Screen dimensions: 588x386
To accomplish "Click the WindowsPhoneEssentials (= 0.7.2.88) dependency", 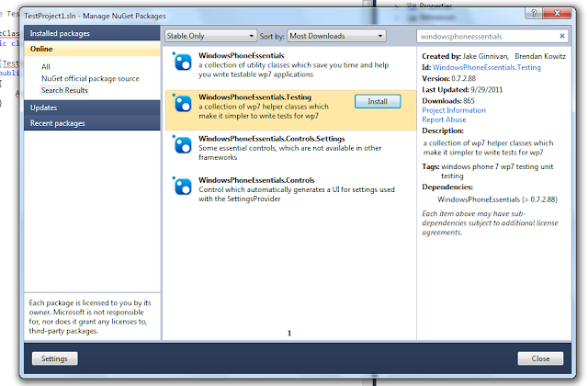I will [x=498, y=199].
